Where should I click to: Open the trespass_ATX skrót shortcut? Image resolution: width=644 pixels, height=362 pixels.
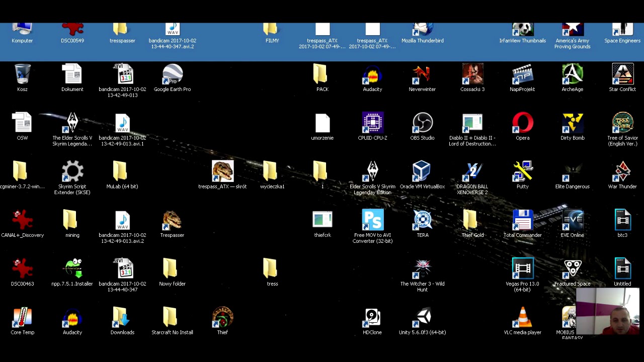(222, 175)
